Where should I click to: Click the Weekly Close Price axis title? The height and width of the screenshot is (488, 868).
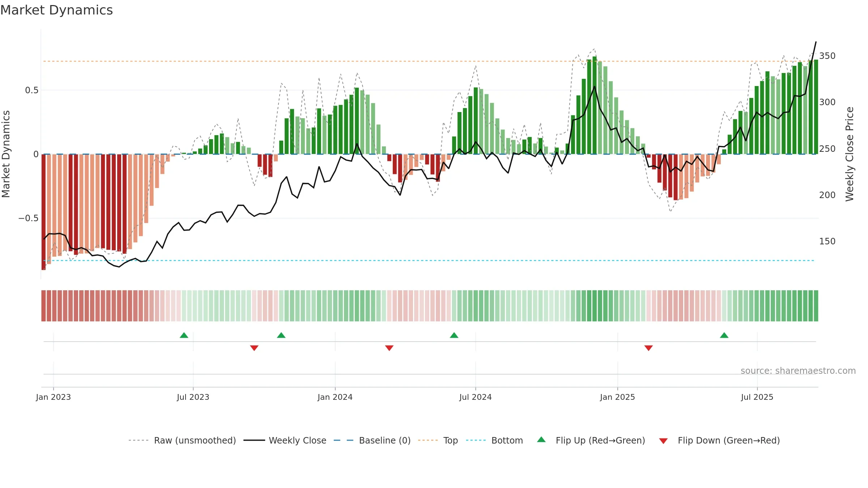850,154
